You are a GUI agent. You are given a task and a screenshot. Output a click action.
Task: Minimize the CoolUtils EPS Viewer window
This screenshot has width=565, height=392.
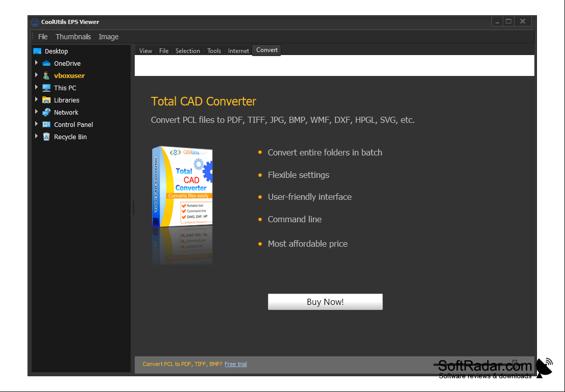(497, 21)
